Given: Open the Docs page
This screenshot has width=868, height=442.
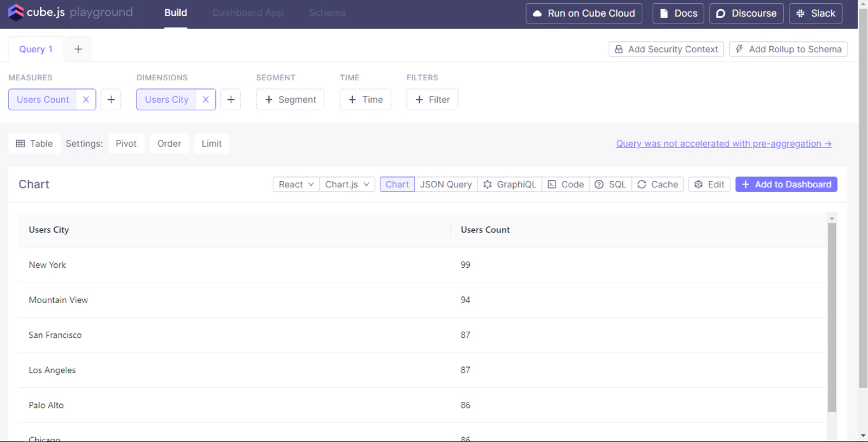Looking at the screenshot, I should pyautogui.click(x=678, y=13).
